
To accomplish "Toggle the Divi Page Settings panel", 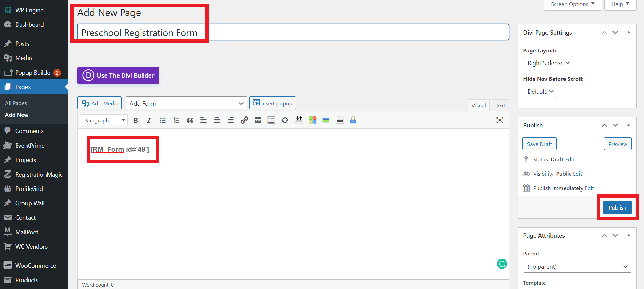I will click(x=629, y=32).
